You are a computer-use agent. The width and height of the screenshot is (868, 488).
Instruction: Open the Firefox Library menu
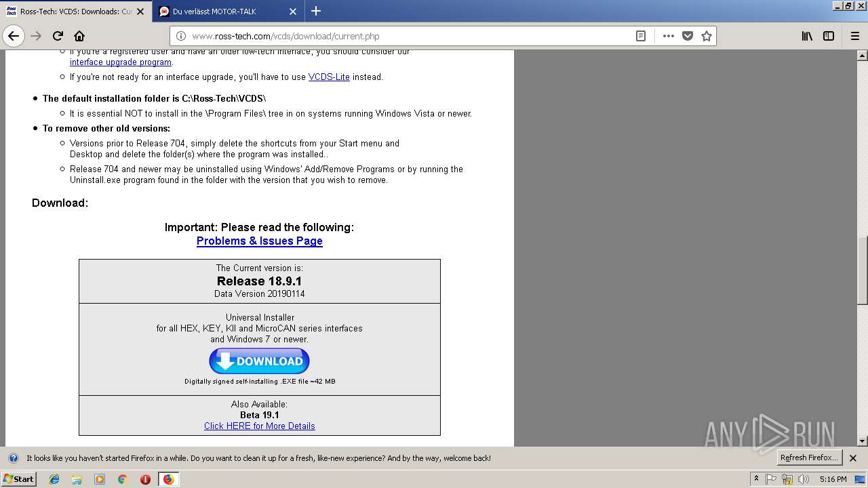pos(807,36)
